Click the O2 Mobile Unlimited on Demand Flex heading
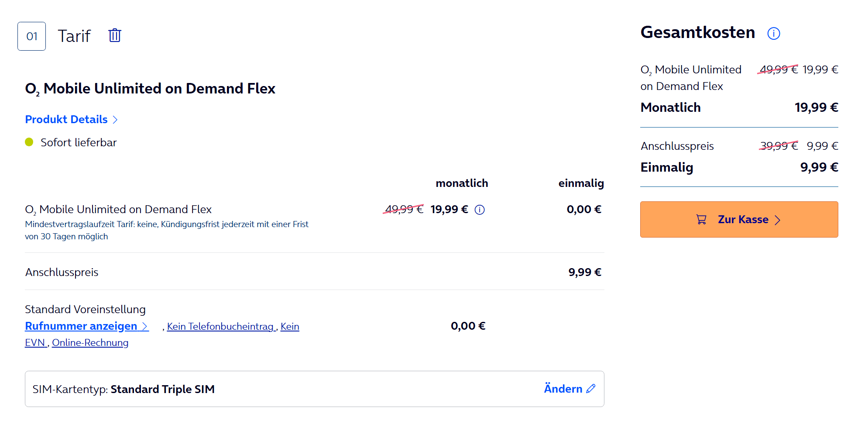The width and height of the screenshot is (868, 421). [151, 89]
